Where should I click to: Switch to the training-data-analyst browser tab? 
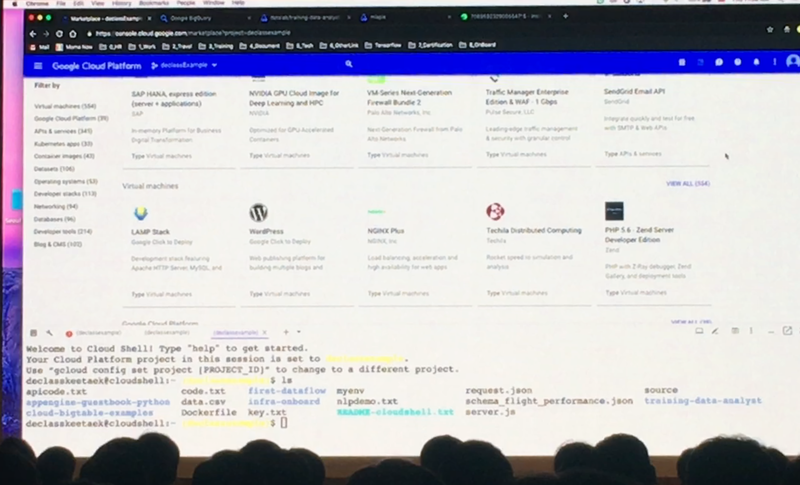pos(304,18)
